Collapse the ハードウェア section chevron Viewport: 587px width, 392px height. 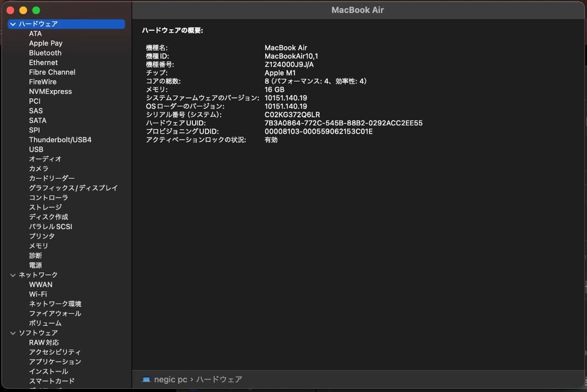pyautogui.click(x=13, y=23)
